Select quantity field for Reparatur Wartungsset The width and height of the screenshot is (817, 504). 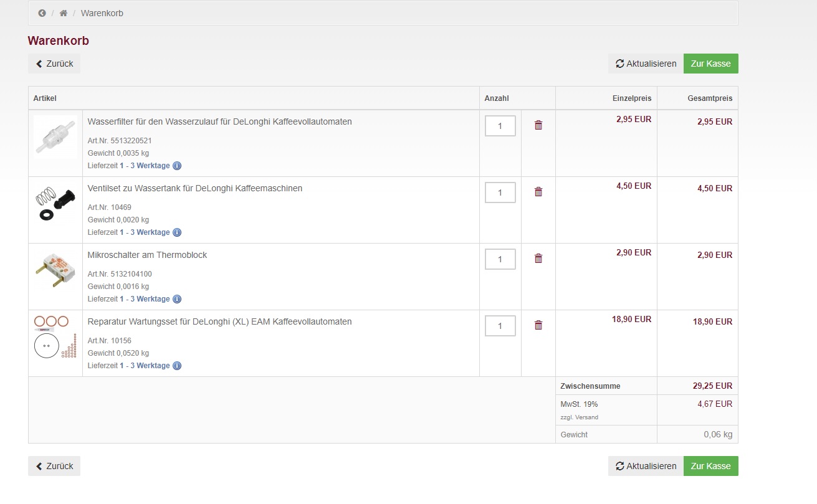[500, 326]
